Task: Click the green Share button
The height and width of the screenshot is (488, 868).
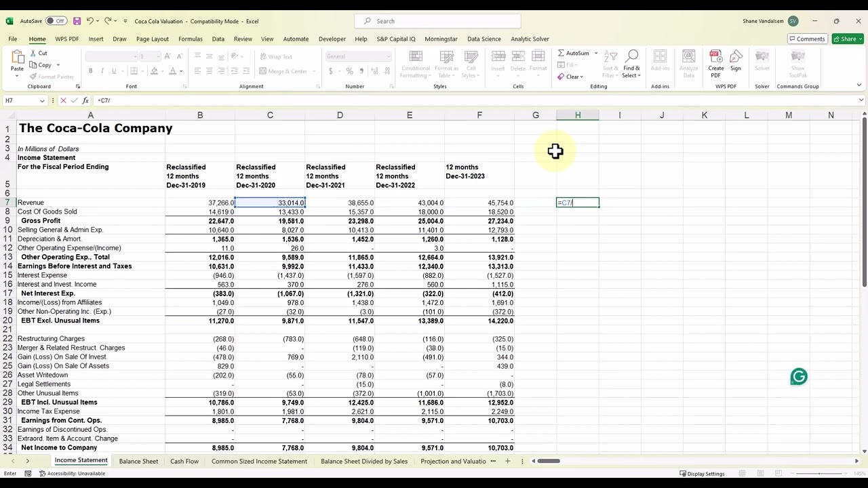Action: tap(846, 39)
